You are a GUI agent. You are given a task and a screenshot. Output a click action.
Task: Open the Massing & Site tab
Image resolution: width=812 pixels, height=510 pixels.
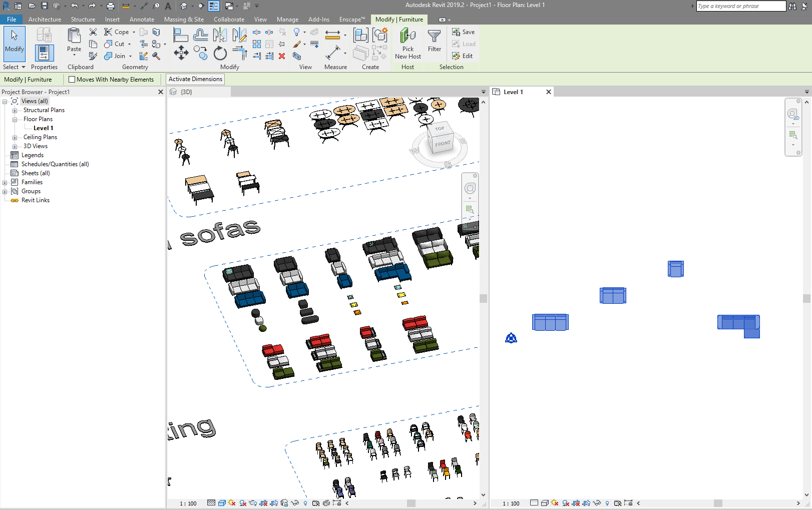tap(184, 20)
